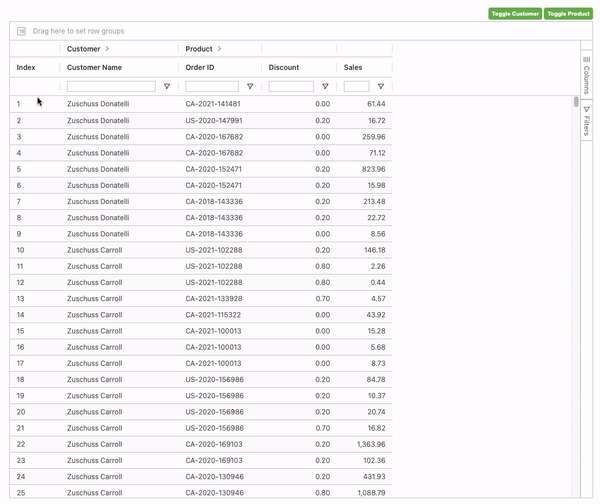Click the vertical scrollbar thumb

[x=576, y=102]
